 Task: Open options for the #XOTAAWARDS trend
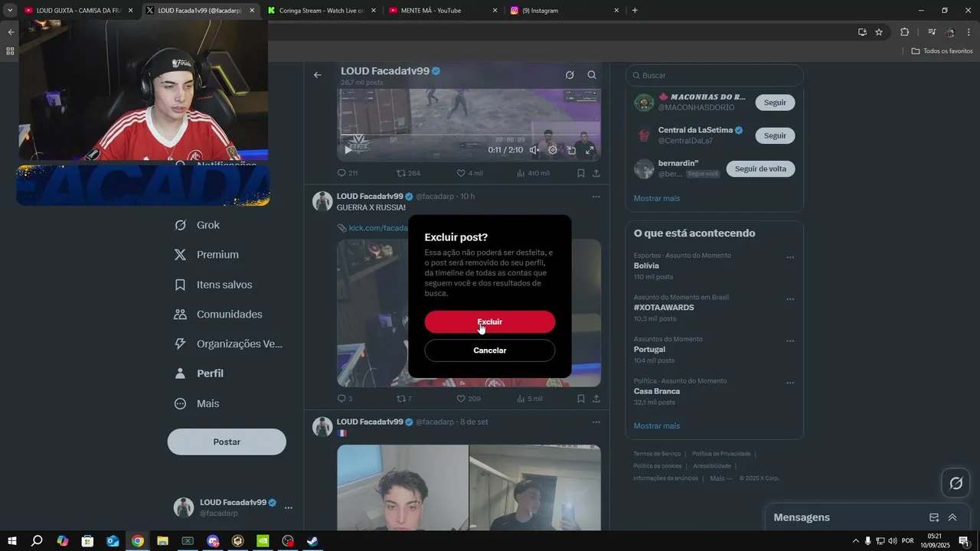pyautogui.click(x=790, y=299)
